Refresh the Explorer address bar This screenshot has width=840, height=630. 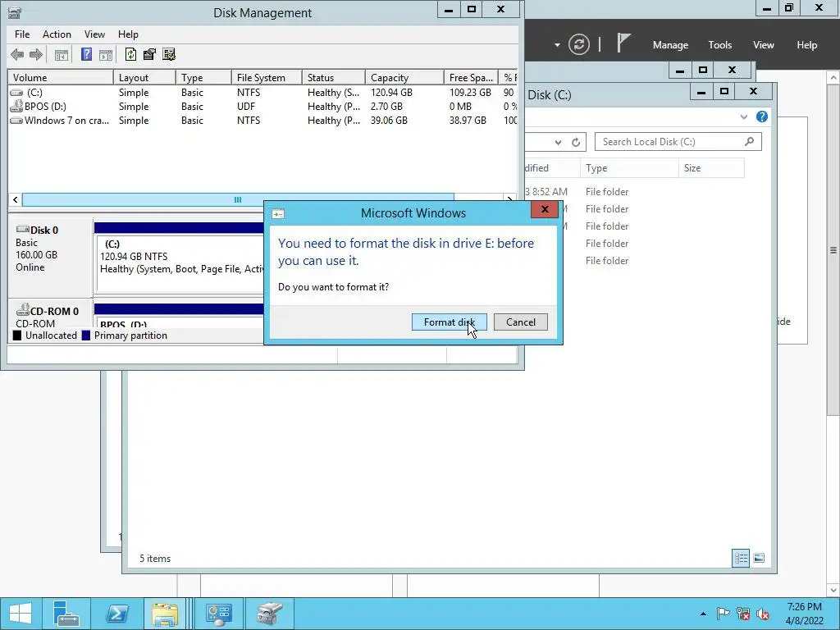click(576, 142)
